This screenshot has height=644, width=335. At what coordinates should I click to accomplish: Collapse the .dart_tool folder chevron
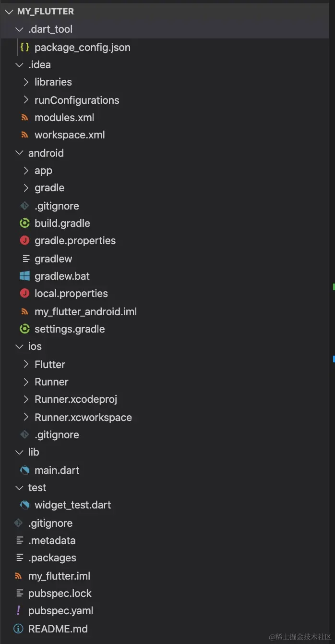19,29
